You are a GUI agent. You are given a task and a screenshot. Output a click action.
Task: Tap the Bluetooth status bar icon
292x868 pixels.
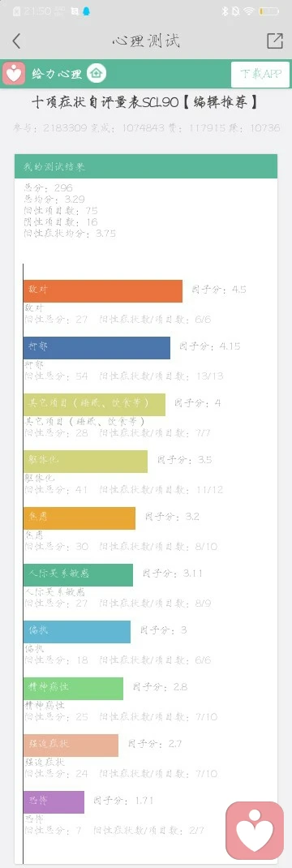[225, 11]
